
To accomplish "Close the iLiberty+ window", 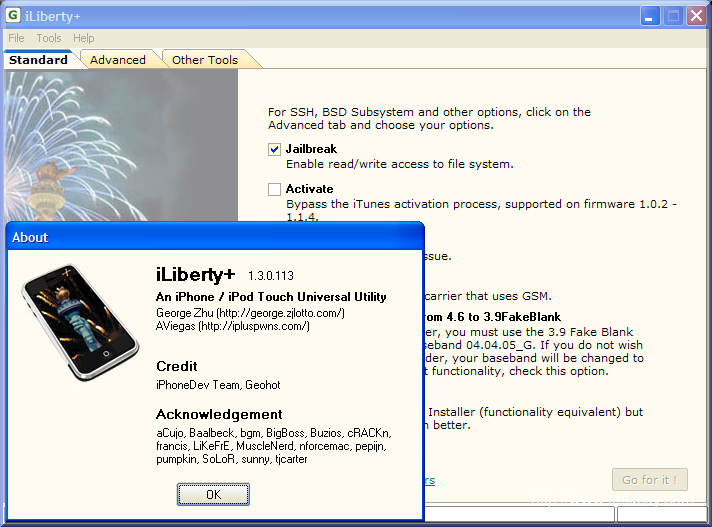I will [x=696, y=16].
